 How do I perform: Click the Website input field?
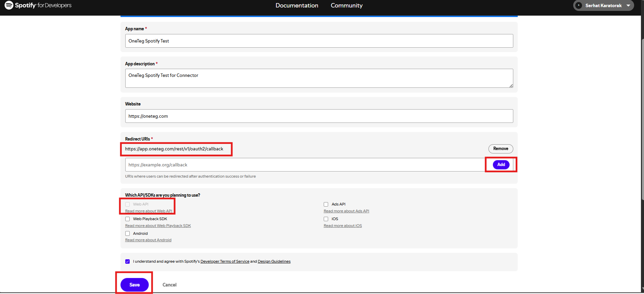pyautogui.click(x=319, y=116)
